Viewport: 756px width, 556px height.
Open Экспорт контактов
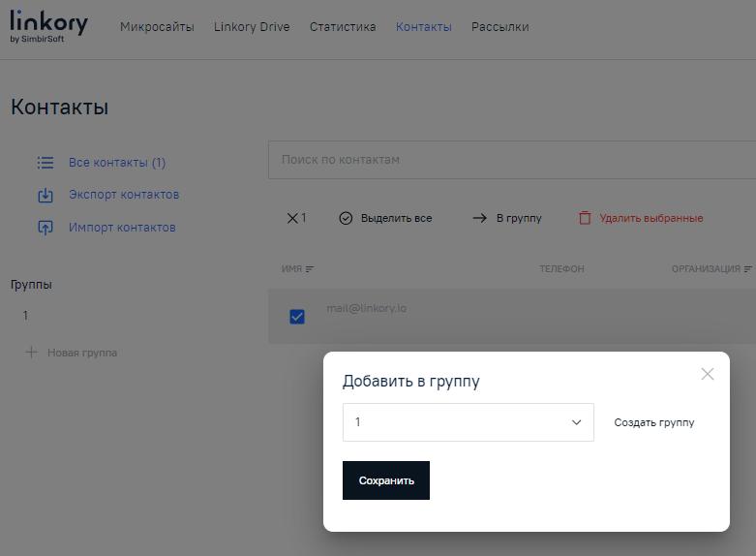(x=124, y=195)
